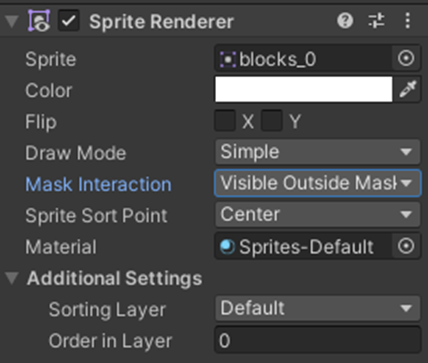
Task: Pick color with the eyedropper tool
Action: coord(408,89)
